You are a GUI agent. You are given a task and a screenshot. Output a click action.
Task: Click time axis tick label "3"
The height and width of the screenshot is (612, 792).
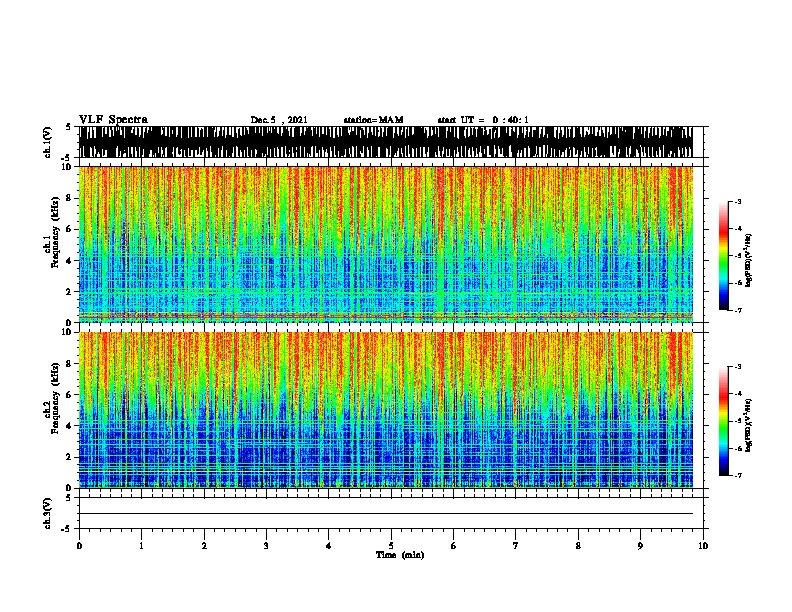pos(266,546)
